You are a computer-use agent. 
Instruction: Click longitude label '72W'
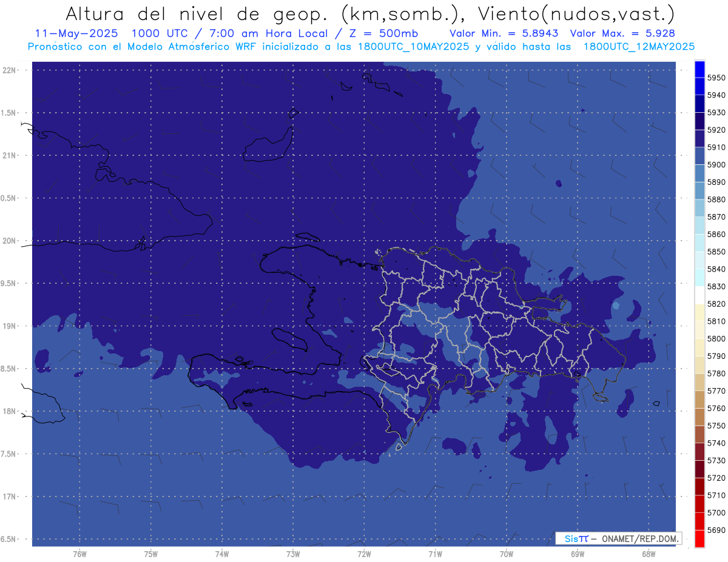(x=364, y=554)
